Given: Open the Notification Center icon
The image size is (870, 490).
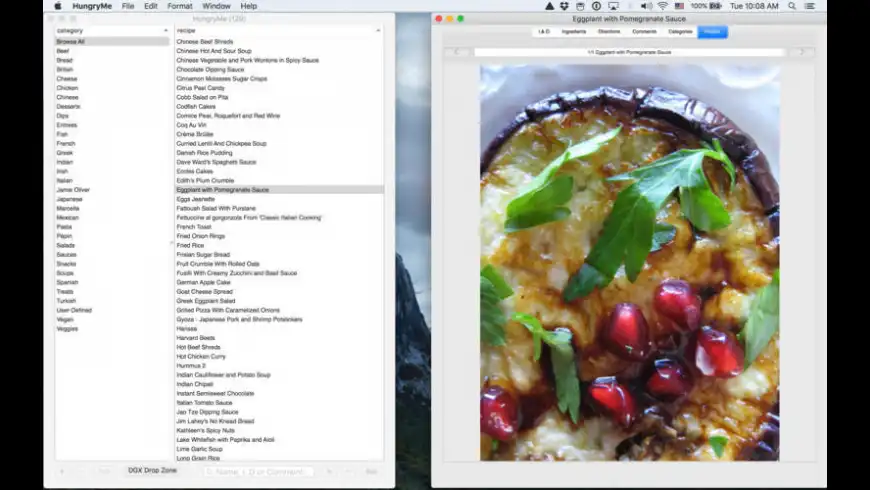Looking at the screenshot, I should coord(810,6).
